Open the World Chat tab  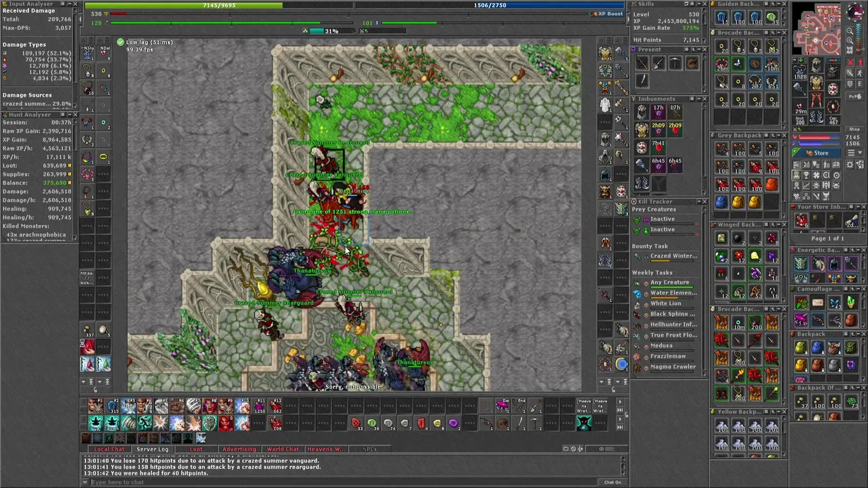(282, 449)
